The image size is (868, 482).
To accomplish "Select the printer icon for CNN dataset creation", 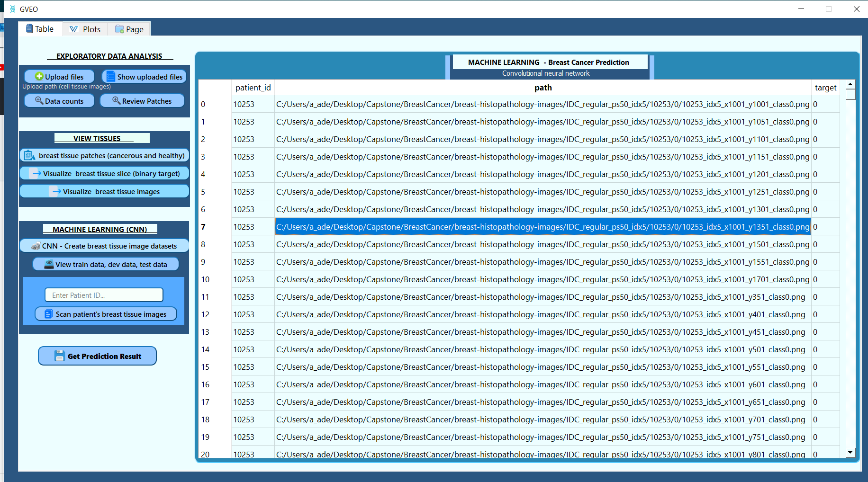I will tap(36, 246).
